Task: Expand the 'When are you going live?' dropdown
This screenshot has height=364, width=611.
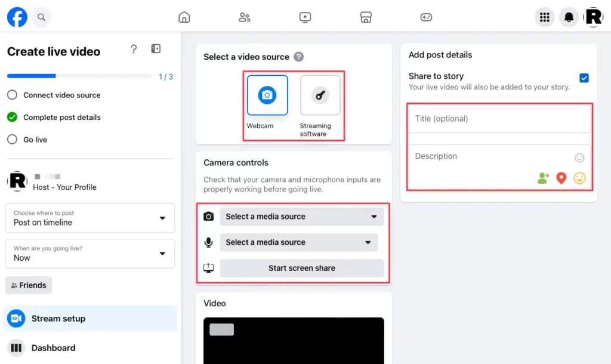Action: [90, 254]
